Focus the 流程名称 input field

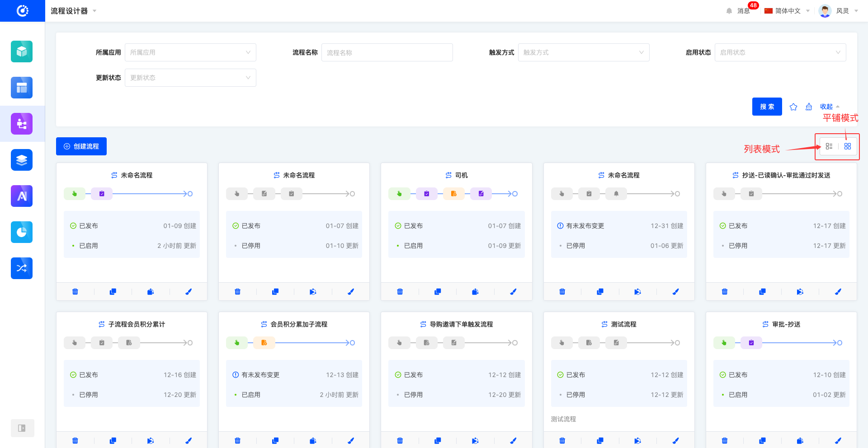tap(387, 52)
